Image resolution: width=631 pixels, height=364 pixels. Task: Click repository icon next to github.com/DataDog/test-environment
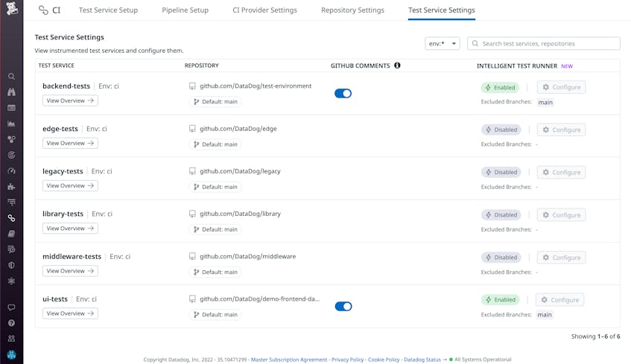click(x=192, y=86)
